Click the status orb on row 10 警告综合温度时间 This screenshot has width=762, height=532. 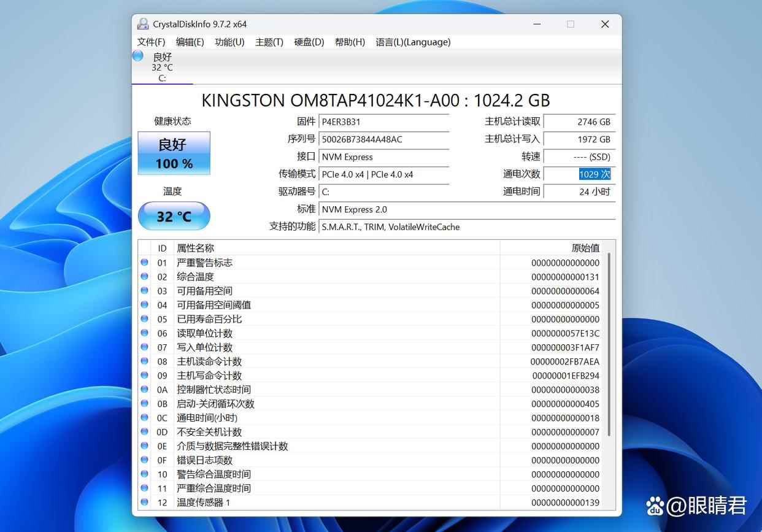click(144, 474)
